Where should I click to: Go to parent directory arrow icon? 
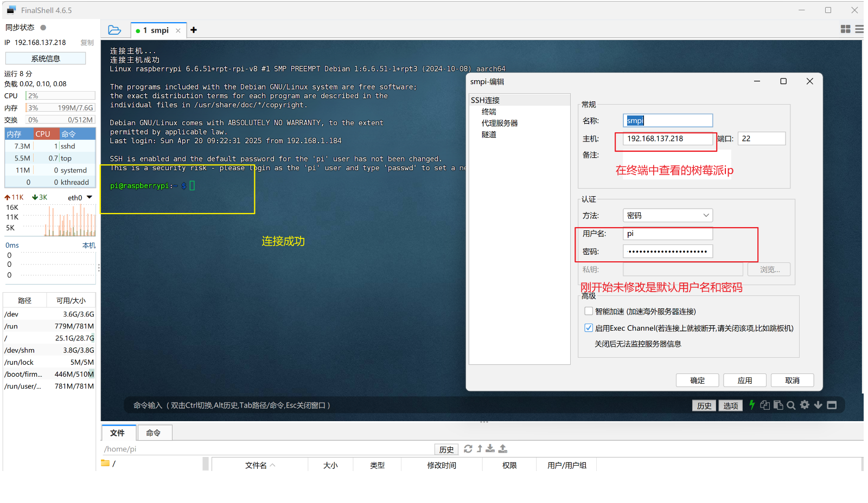point(480,449)
